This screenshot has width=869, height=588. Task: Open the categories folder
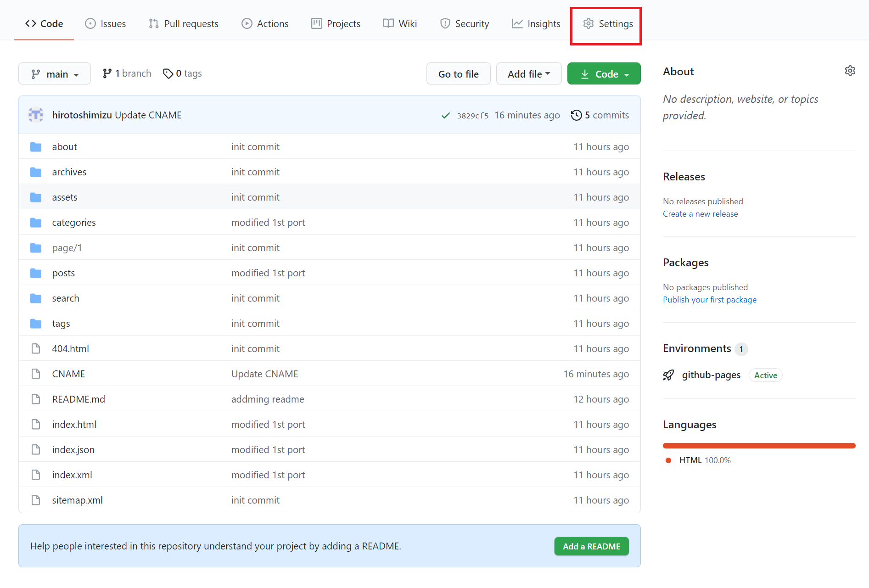tap(74, 222)
